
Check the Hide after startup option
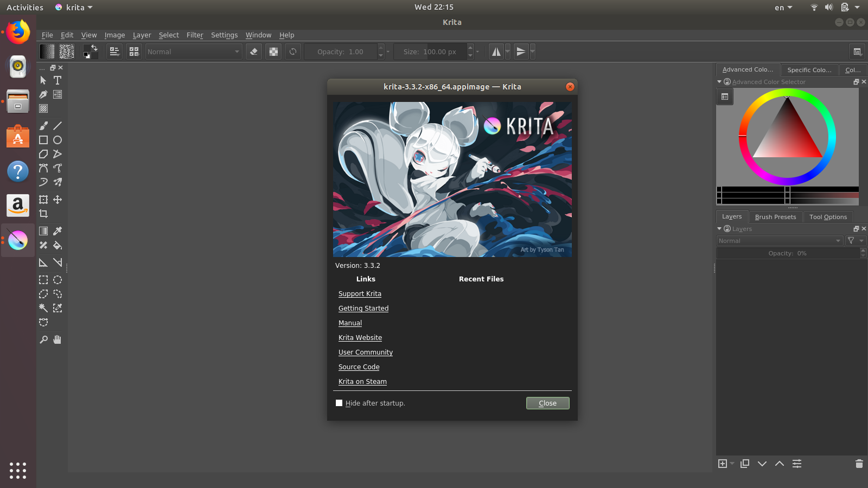coord(339,403)
